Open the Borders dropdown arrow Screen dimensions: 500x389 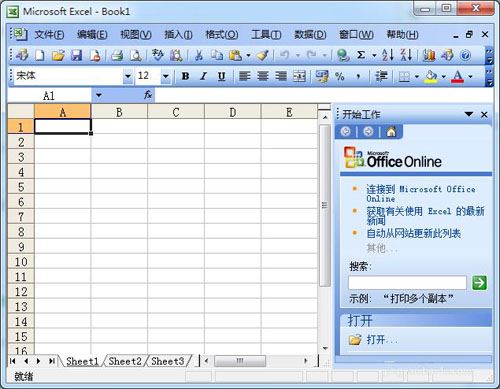[417, 77]
